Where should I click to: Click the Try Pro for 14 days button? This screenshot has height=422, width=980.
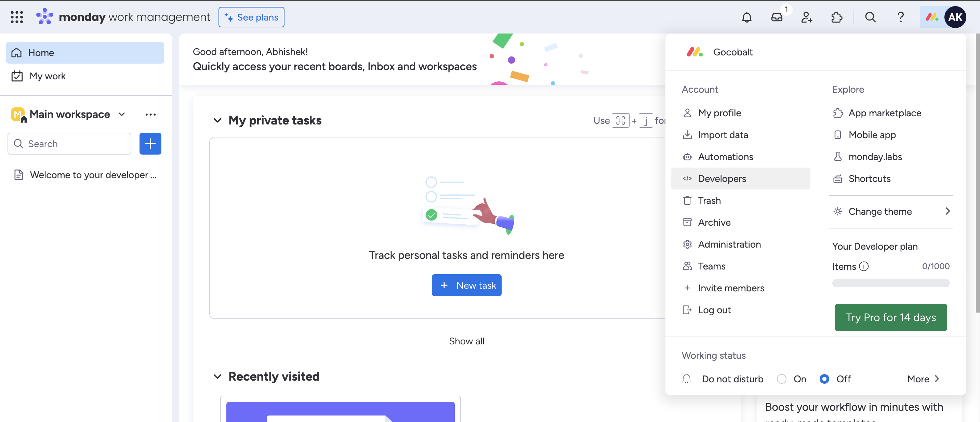(891, 317)
